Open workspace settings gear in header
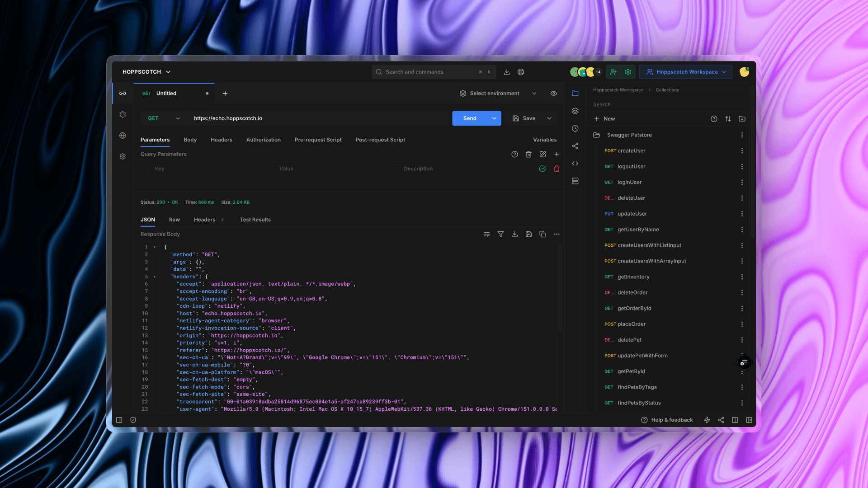This screenshot has height=488, width=868. pyautogui.click(x=628, y=72)
